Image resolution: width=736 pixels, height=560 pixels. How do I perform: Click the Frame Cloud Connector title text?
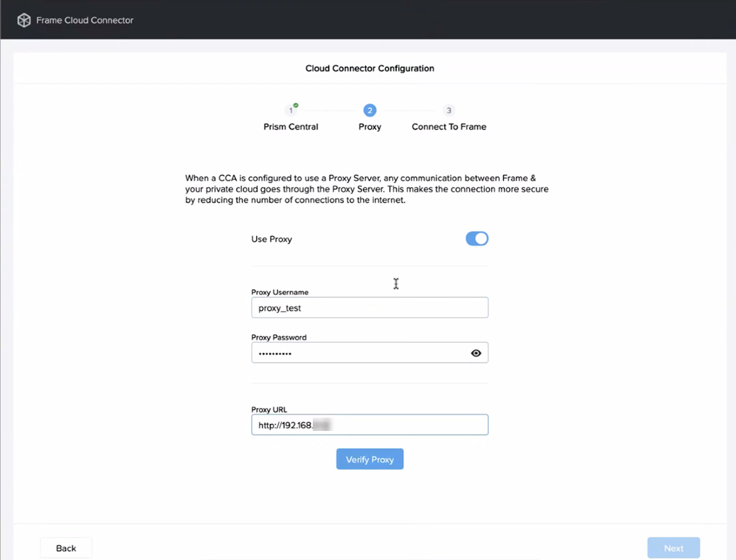83,20
